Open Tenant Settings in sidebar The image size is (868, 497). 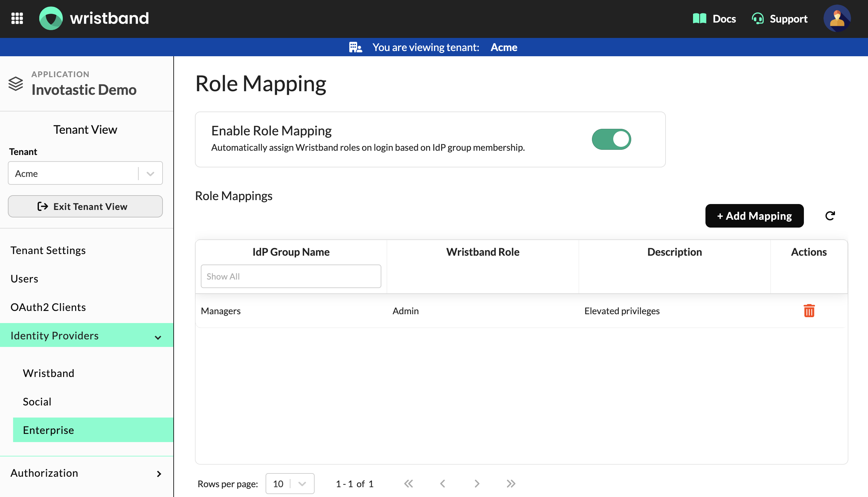[48, 250]
